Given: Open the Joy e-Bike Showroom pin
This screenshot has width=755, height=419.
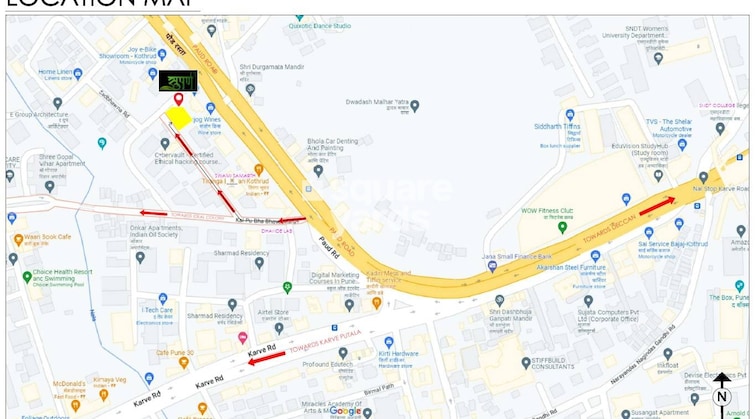Looking at the screenshot, I should click(x=162, y=54).
